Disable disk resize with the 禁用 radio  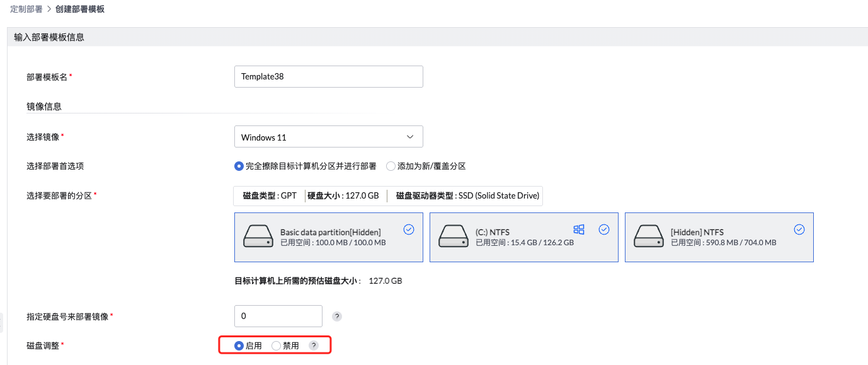[x=276, y=345]
